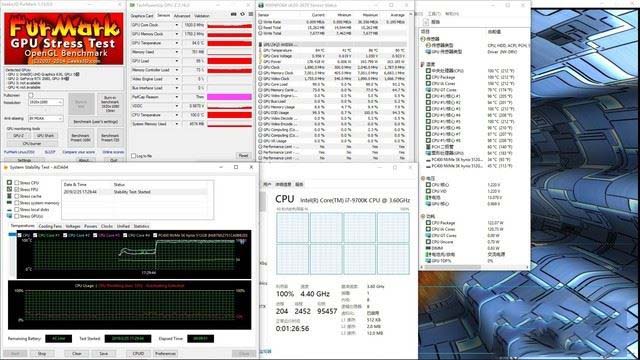640x360 pixels.
Task: Click the report page icon in AIDA64 toolbar
Action: (426, 22)
